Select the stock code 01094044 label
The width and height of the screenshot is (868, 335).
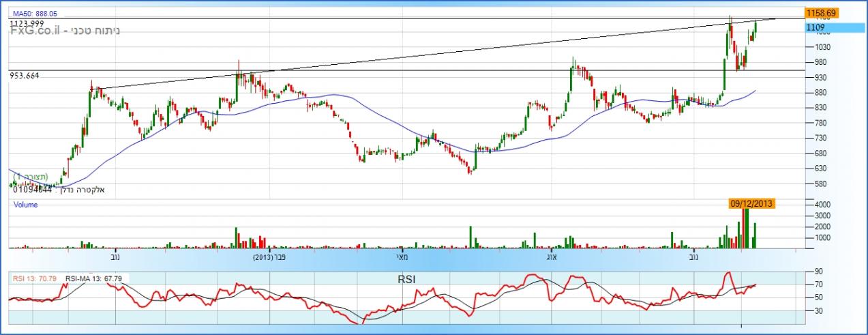[x=33, y=189]
